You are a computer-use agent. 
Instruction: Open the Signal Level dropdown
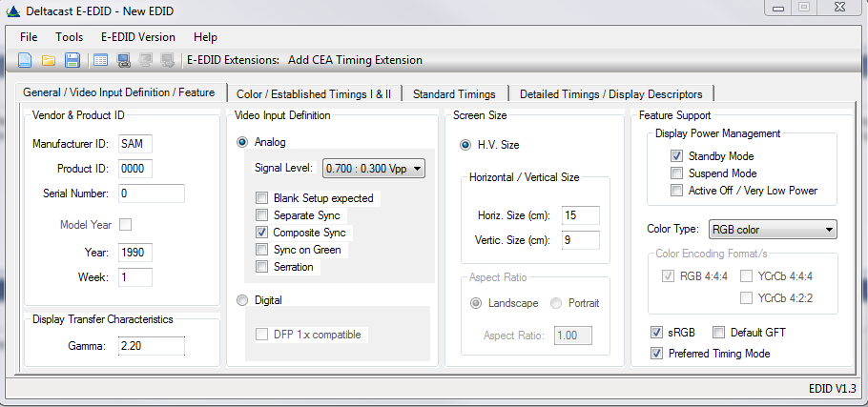374,169
